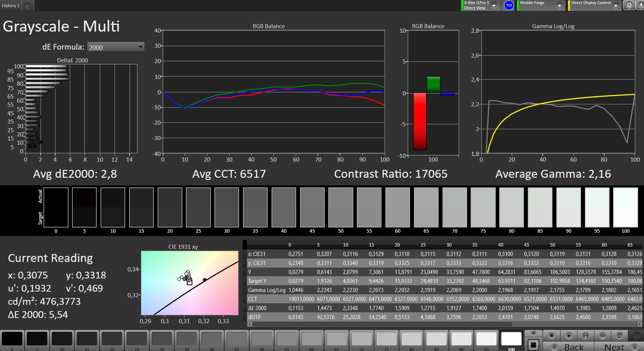This screenshot has width=644, height=351.
Task: Click the horizontal scrollbar under the data table
Action: 382,324
